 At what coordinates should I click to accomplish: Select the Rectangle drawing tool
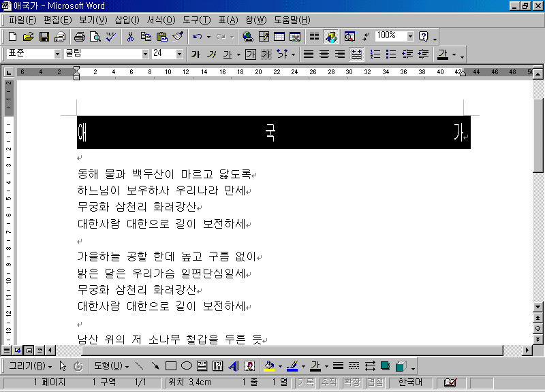click(171, 366)
